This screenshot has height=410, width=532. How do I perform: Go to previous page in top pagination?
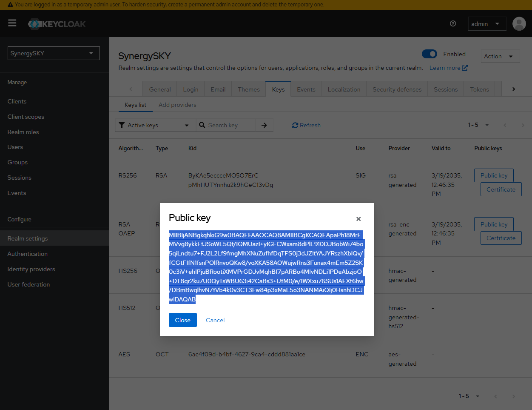click(505, 125)
